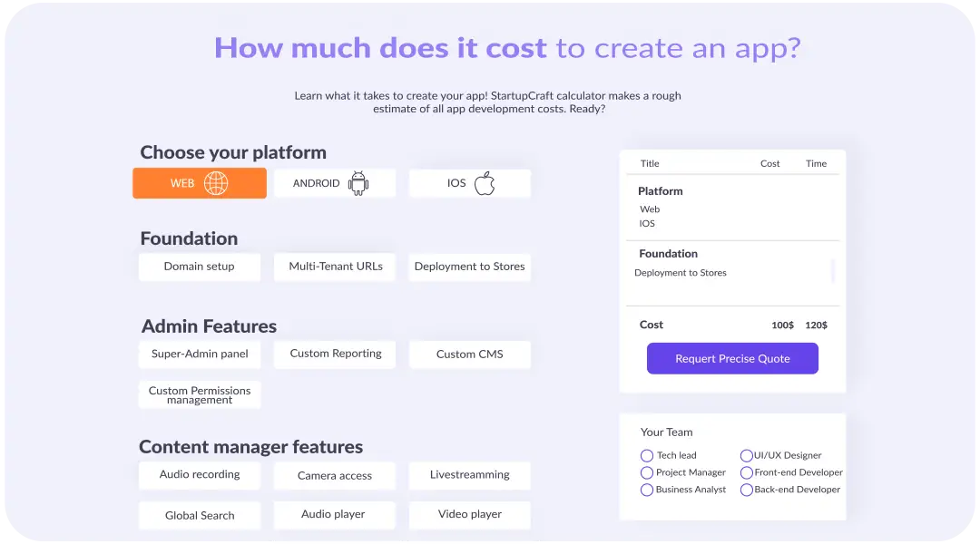Viewport: 980px width, 544px height.
Task: Select the Tech lead radio button
Action: tap(647, 456)
